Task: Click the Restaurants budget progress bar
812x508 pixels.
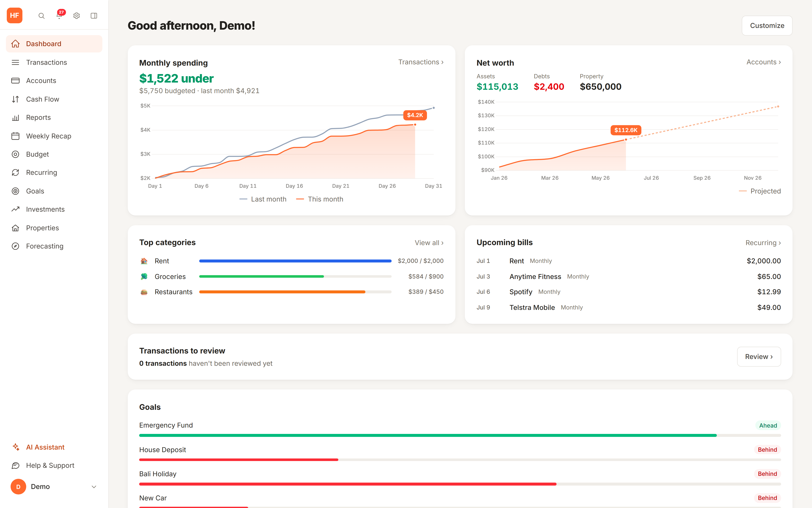Action: pyautogui.click(x=295, y=292)
